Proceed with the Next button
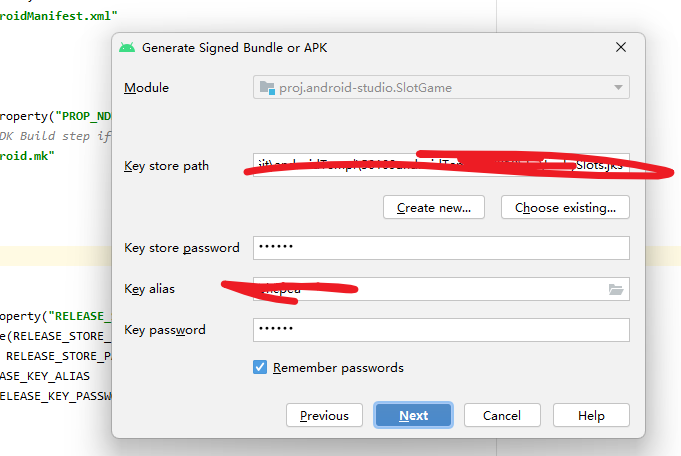This screenshot has width=681, height=456. pos(413,415)
